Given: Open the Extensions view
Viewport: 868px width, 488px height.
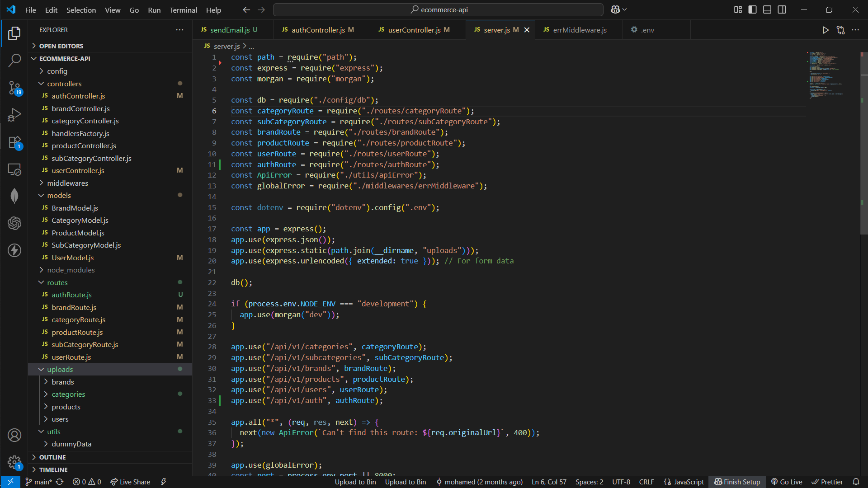Looking at the screenshot, I should [x=14, y=142].
